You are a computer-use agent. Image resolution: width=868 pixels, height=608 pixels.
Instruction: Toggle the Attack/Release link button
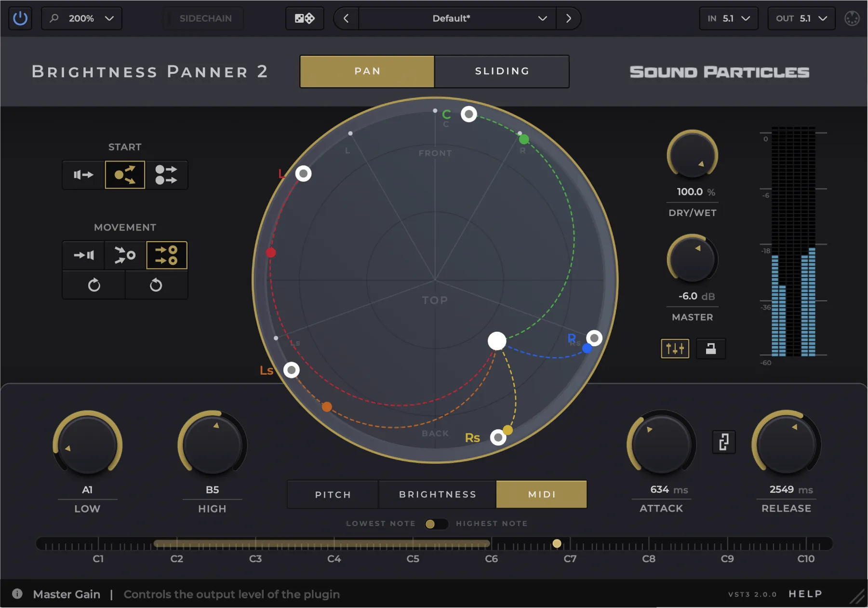tap(724, 442)
